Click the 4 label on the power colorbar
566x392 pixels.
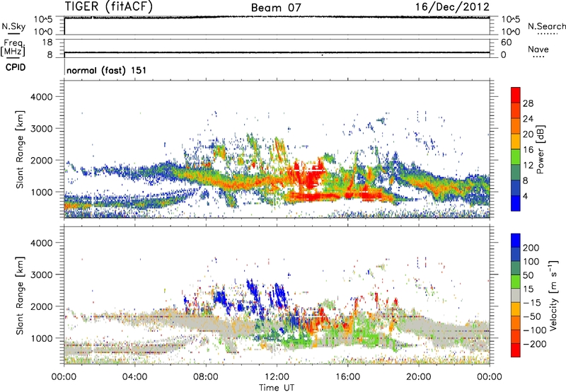click(x=526, y=197)
